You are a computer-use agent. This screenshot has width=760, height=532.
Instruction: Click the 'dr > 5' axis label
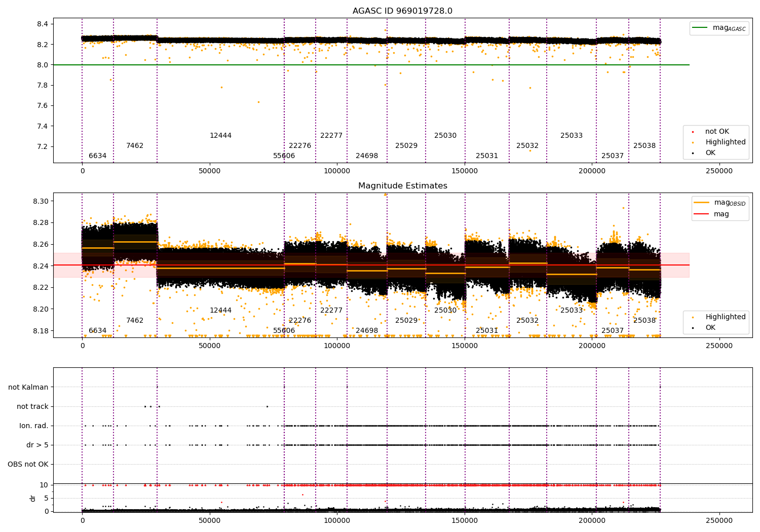(37, 445)
